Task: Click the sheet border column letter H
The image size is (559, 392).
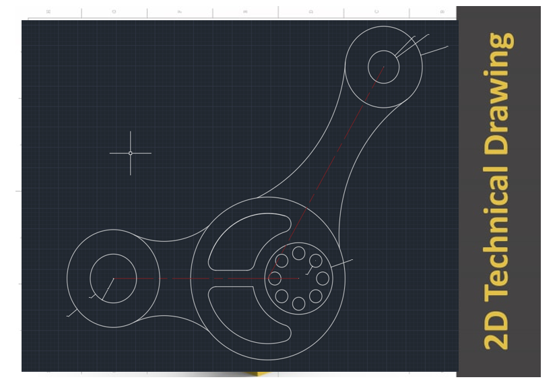Action: click(x=49, y=11)
